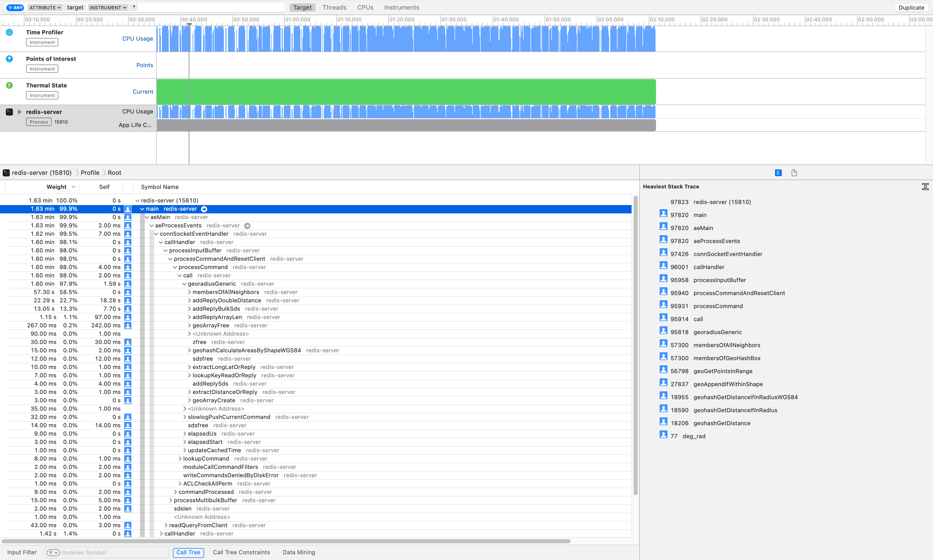
Task: Open the Data Mining options
Action: coord(299,552)
